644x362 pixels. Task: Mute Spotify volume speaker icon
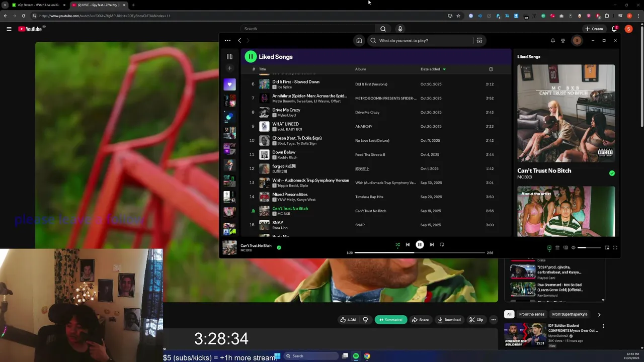pyautogui.click(x=574, y=248)
